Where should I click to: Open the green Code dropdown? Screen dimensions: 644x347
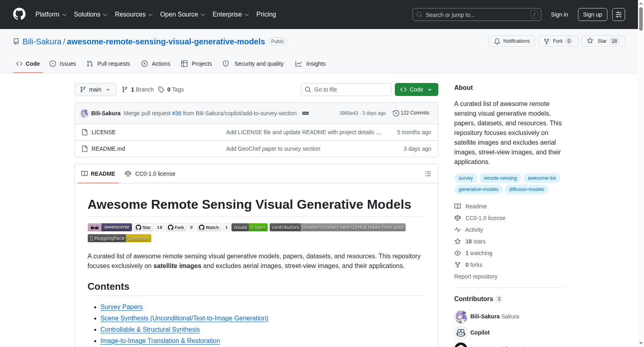pyautogui.click(x=416, y=89)
